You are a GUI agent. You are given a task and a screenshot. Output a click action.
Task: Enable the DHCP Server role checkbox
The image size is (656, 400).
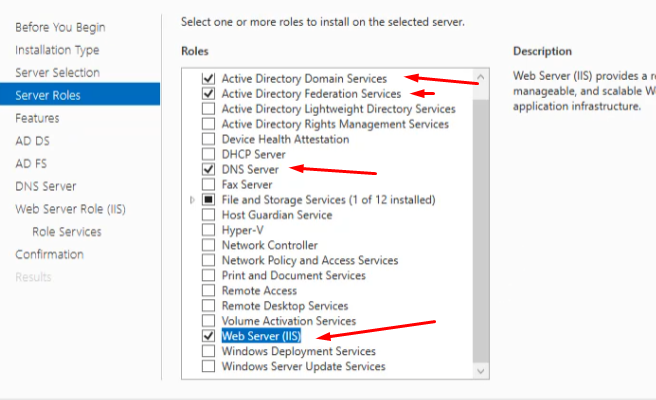[x=208, y=154]
